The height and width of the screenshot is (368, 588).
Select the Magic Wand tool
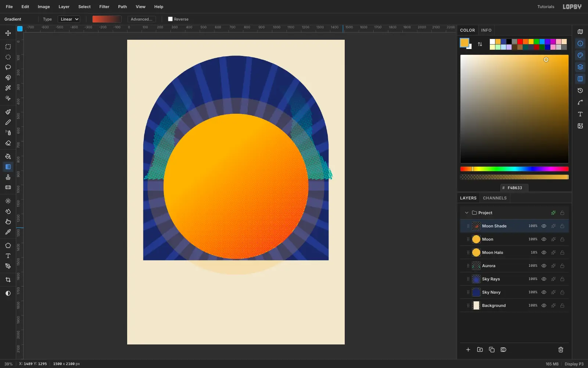8,88
